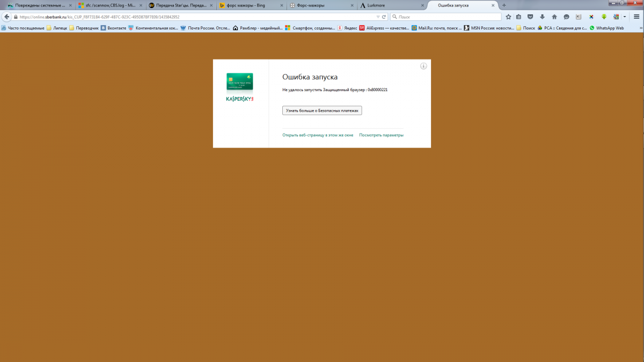Close the Lurkmore tab
The height and width of the screenshot is (362, 644).
pyautogui.click(x=421, y=5)
